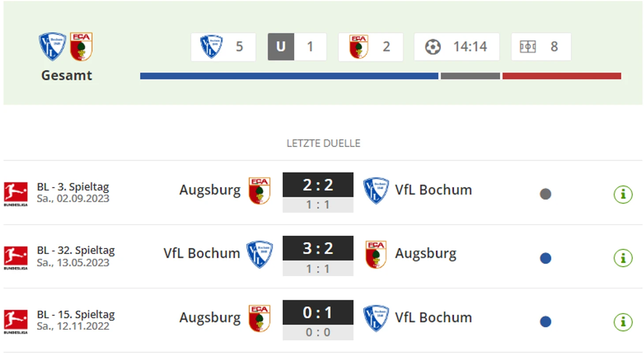This screenshot has width=644, height=356.
Task: Click the Augsburg wins stat box showing 2
Action: pos(371,47)
